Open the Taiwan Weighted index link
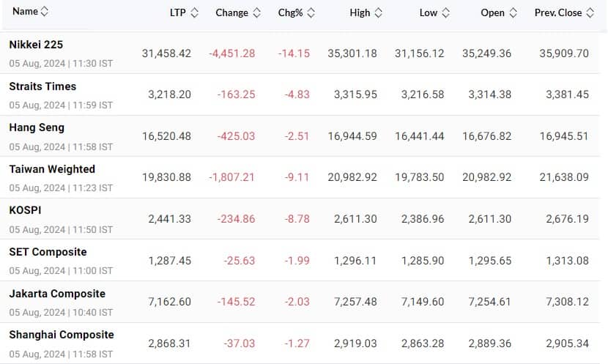The width and height of the screenshot is (608, 364). (x=52, y=169)
